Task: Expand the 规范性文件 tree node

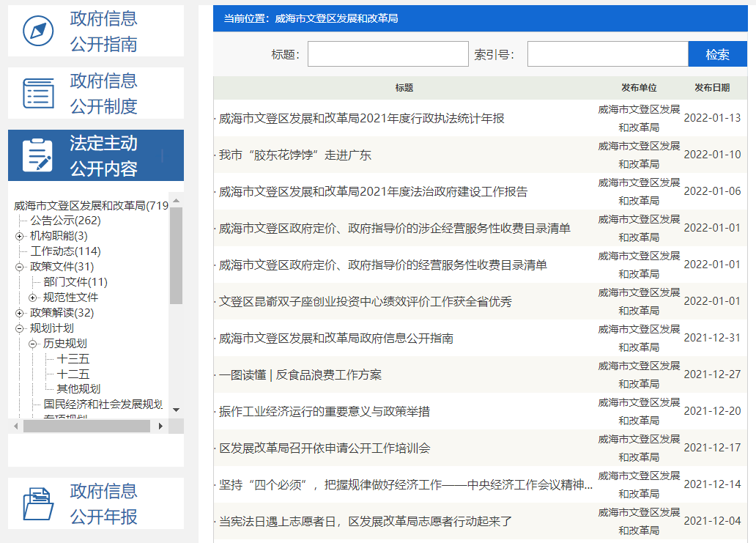Action: tap(33, 298)
